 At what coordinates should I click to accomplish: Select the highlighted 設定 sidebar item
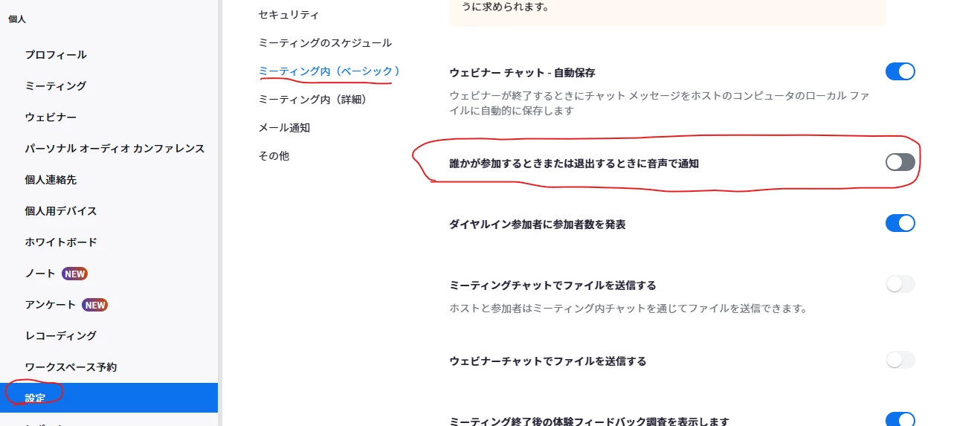[x=109, y=398]
